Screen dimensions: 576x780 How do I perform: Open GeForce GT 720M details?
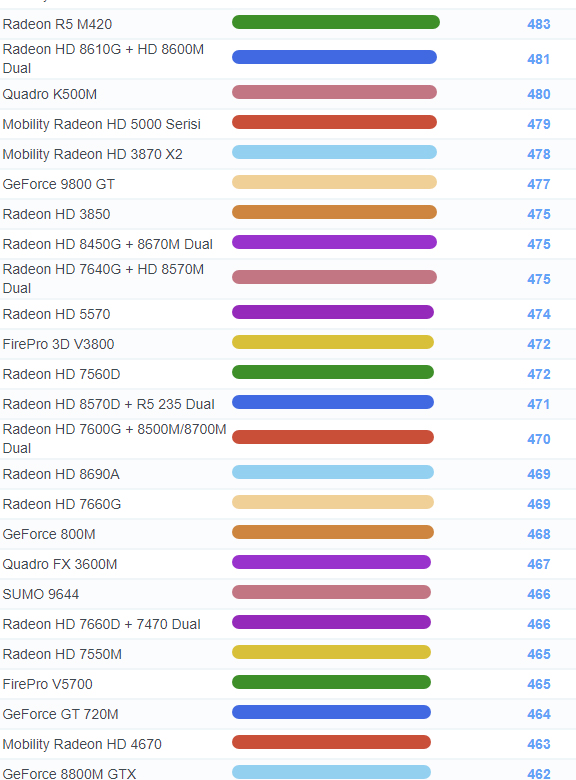[x=60, y=714]
